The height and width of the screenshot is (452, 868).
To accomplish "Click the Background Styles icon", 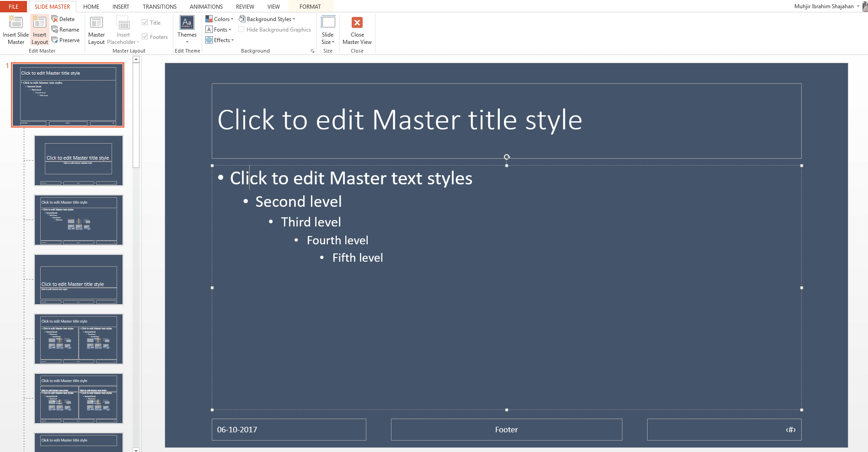I will click(242, 19).
